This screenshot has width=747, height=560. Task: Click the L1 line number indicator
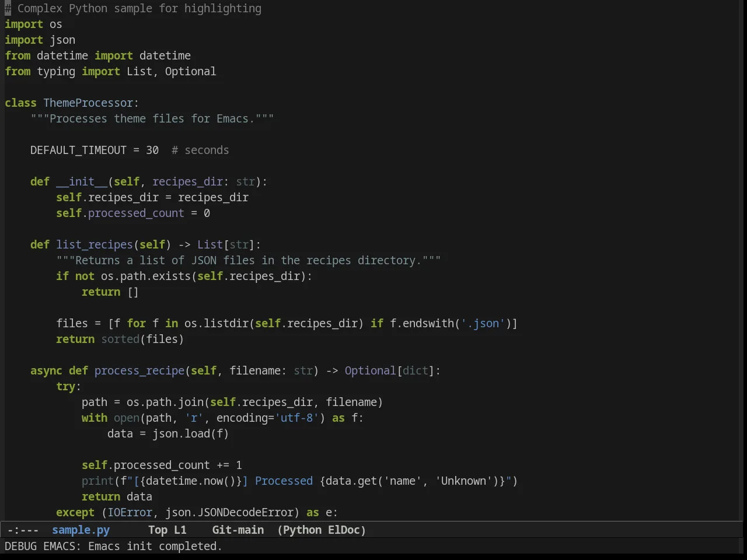180,530
